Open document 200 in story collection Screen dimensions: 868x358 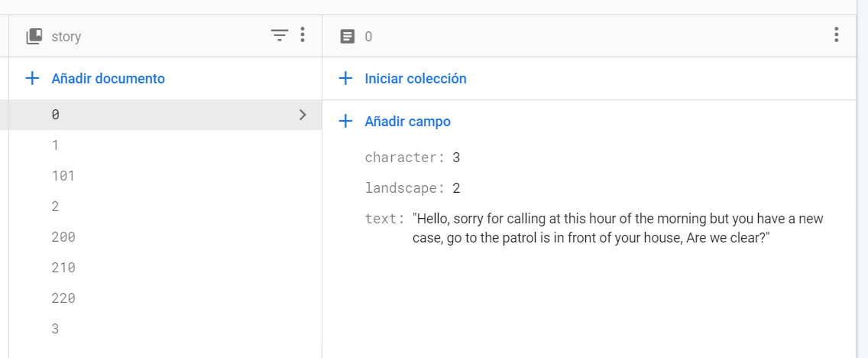63,237
